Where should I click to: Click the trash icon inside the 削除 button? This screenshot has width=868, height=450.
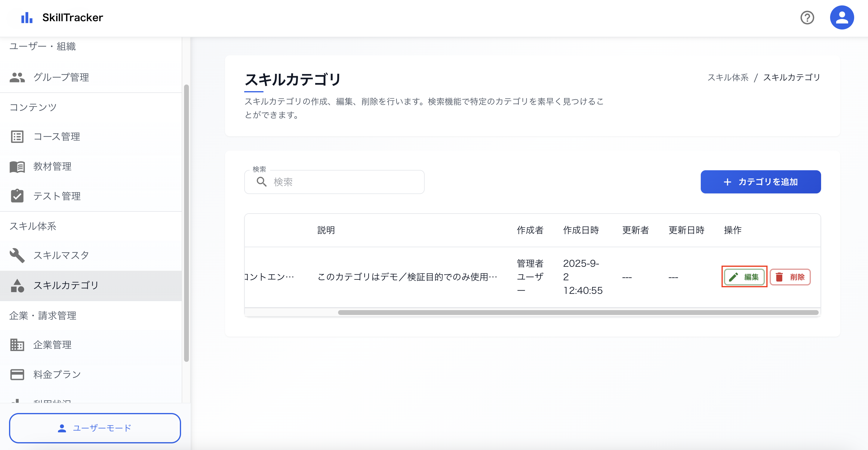[779, 277]
